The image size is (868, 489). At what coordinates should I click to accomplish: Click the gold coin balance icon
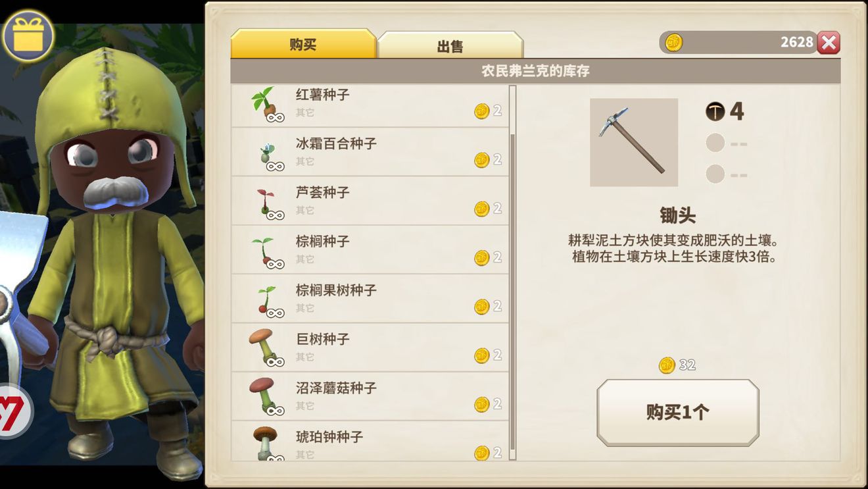(x=673, y=43)
